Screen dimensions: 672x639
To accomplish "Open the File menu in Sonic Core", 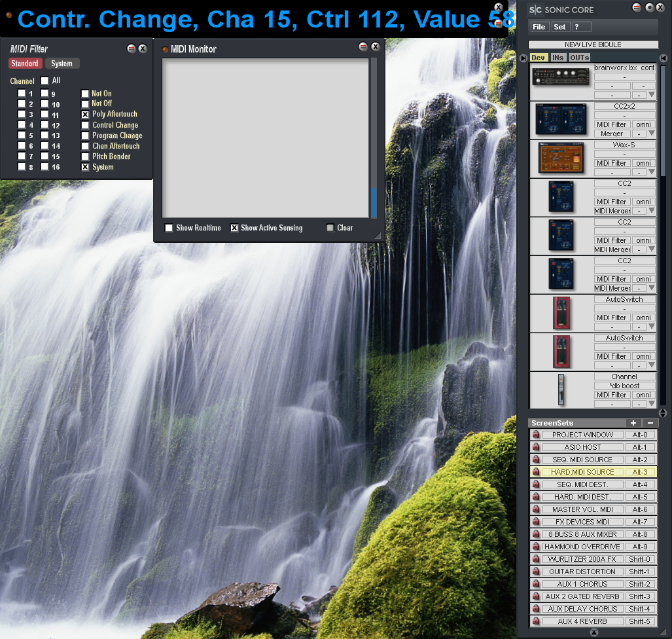I will 539,27.
